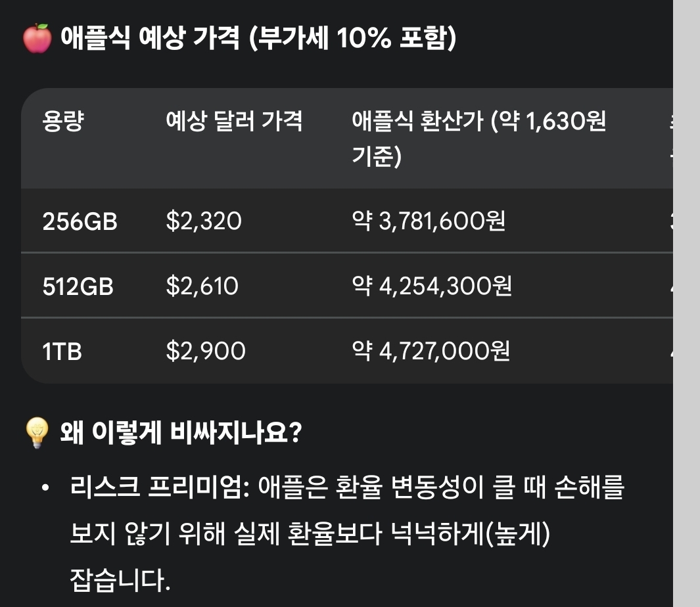Click the $2,320 price cell
The image size is (700, 607).
click(x=204, y=221)
